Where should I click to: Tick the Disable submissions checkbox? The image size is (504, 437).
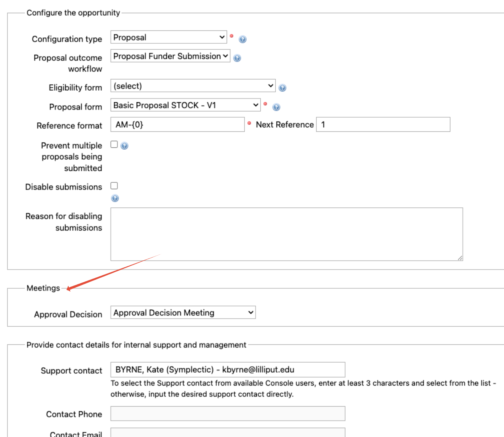114,186
